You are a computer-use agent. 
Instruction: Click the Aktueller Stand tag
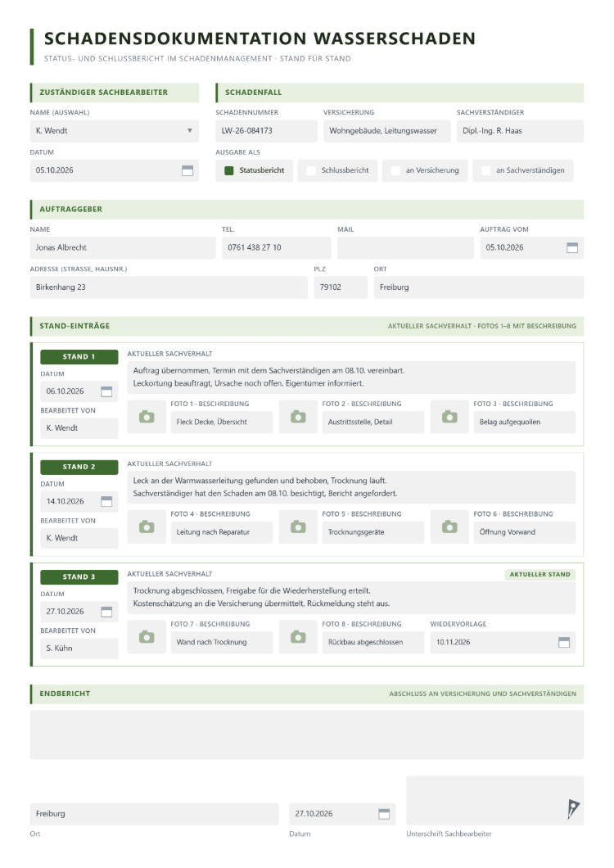click(540, 575)
